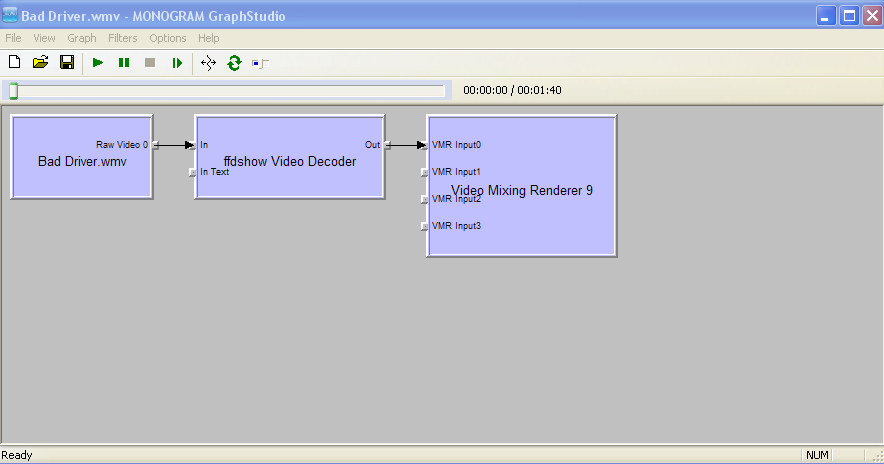This screenshot has width=884, height=464.
Task: Click the In Text pin
Action: 192,172
